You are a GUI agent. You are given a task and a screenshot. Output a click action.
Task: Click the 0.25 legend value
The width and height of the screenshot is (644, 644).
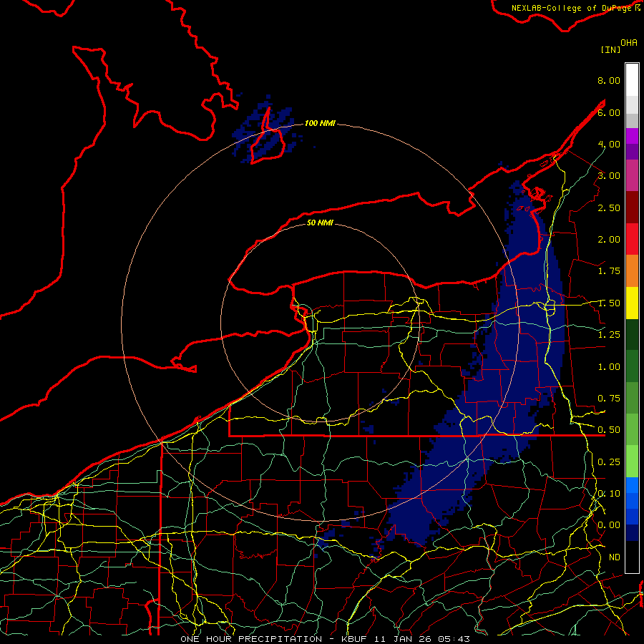point(609,462)
